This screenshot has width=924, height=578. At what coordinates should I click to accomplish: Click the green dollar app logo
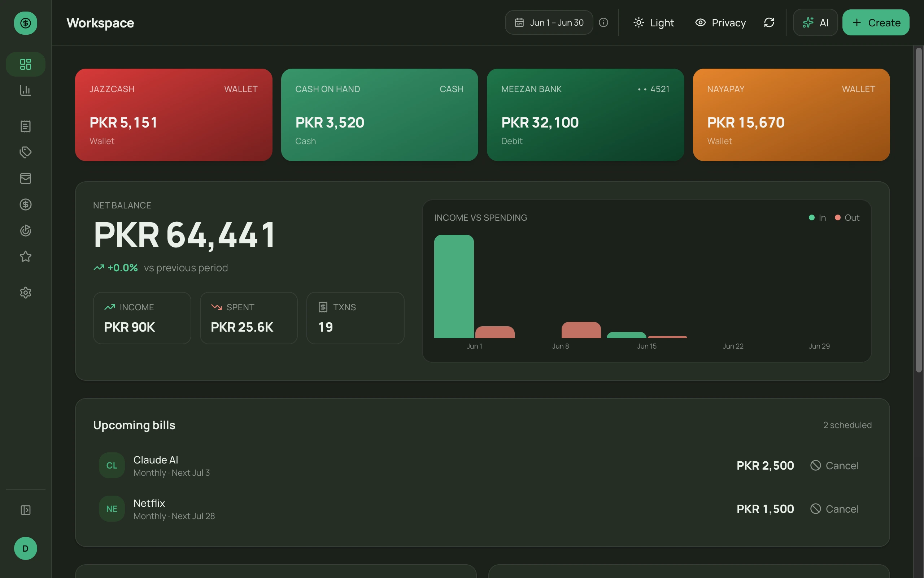26,23
